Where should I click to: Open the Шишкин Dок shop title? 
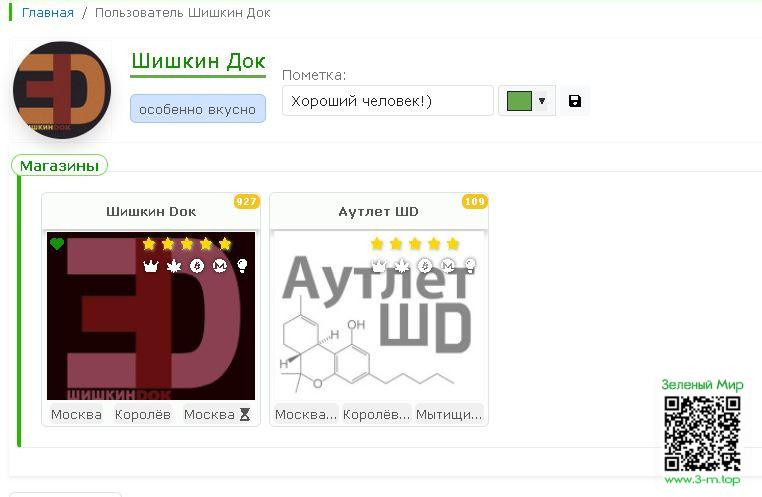[x=151, y=212]
